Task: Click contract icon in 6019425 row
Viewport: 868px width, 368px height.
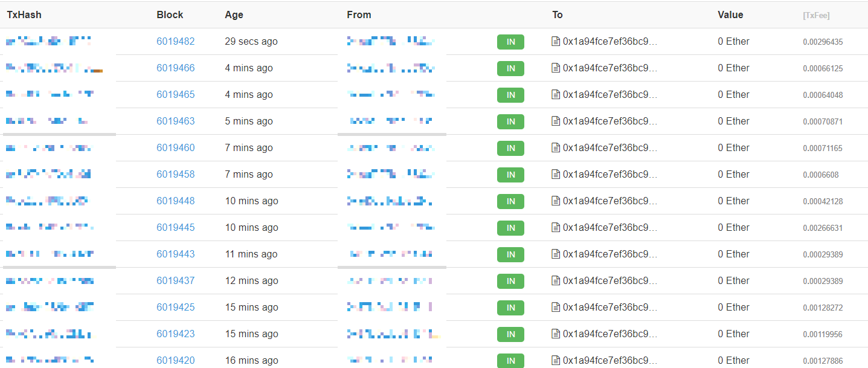Action: (x=556, y=308)
